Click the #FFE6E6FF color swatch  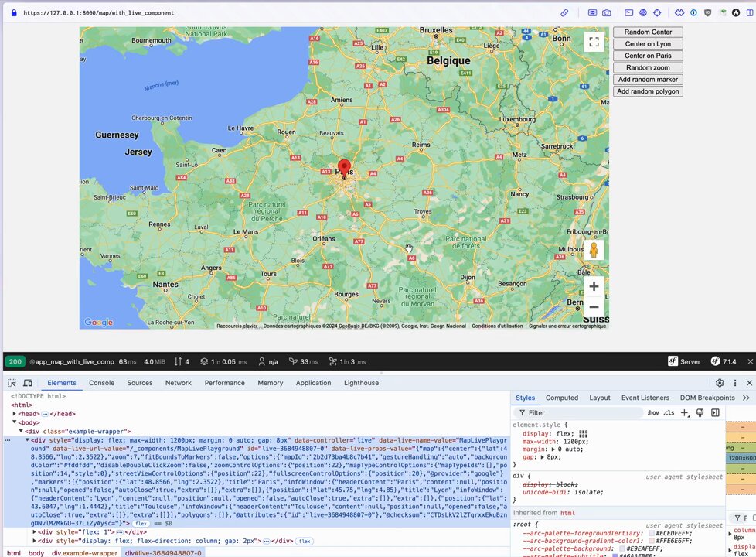coord(652,541)
